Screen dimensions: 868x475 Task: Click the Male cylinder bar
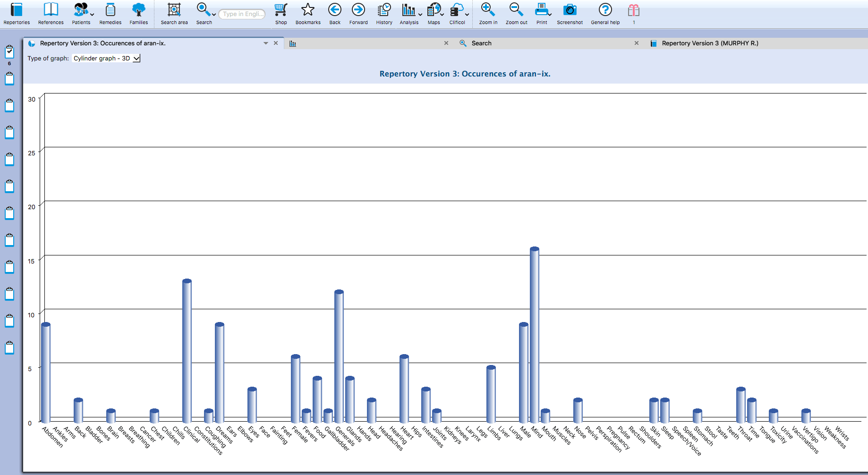coord(523,373)
